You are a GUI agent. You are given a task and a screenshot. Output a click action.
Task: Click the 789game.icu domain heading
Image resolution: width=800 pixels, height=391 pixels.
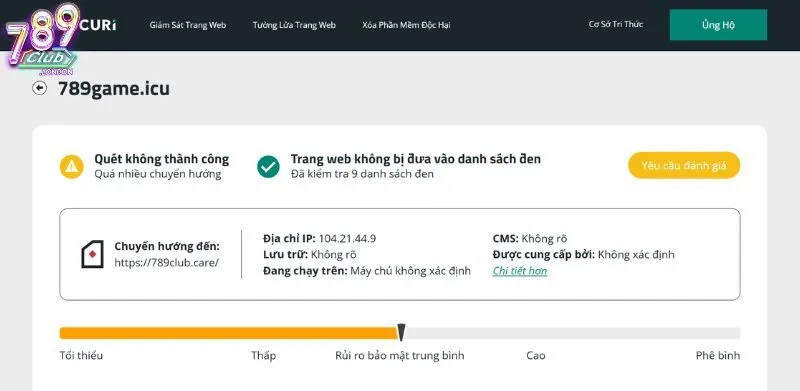114,89
